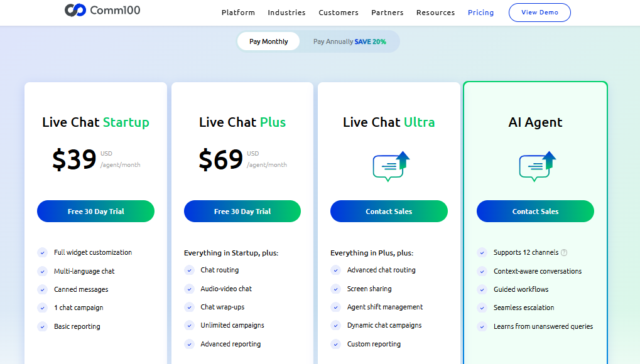Click the checkmark icon beside 'Screen sharing'
Viewport: 640px width, 364px height.
point(335,289)
